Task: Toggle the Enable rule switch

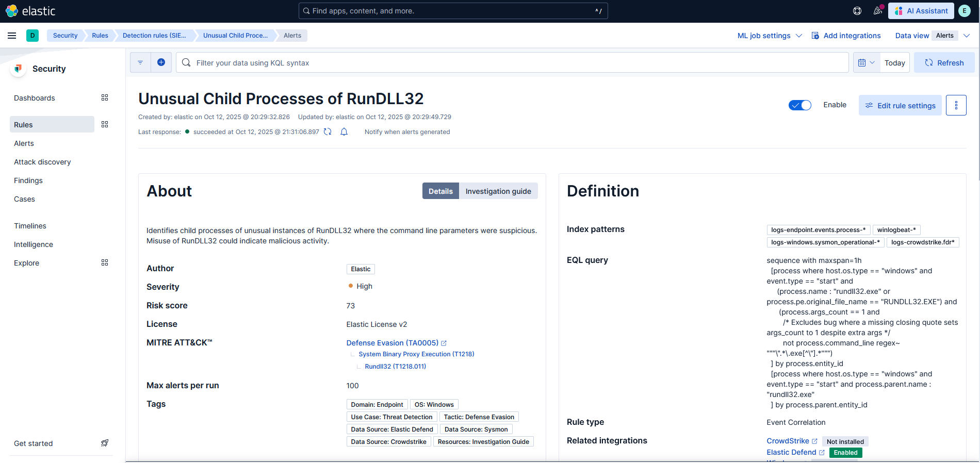Action: tap(799, 105)
